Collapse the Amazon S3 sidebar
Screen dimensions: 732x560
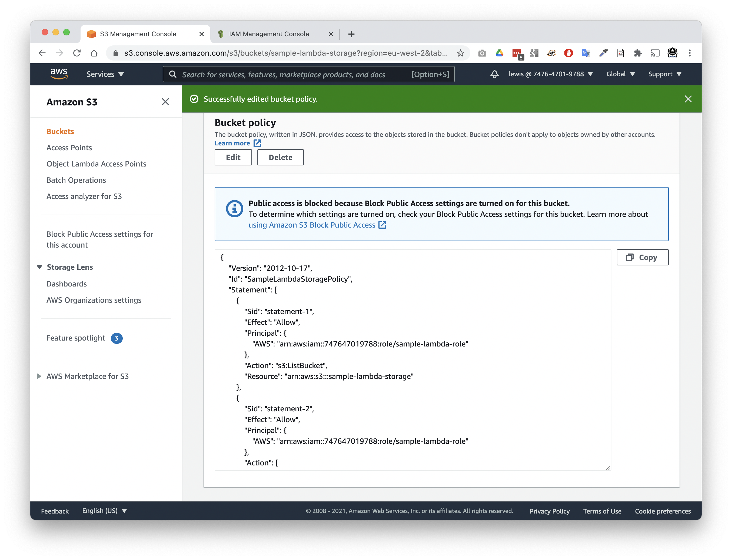[165, 102]
